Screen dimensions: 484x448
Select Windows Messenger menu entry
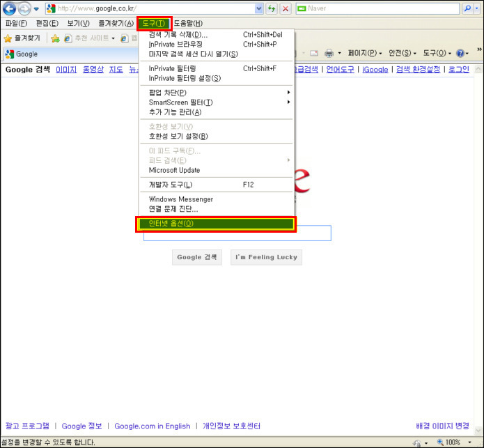tap(216, 199)
